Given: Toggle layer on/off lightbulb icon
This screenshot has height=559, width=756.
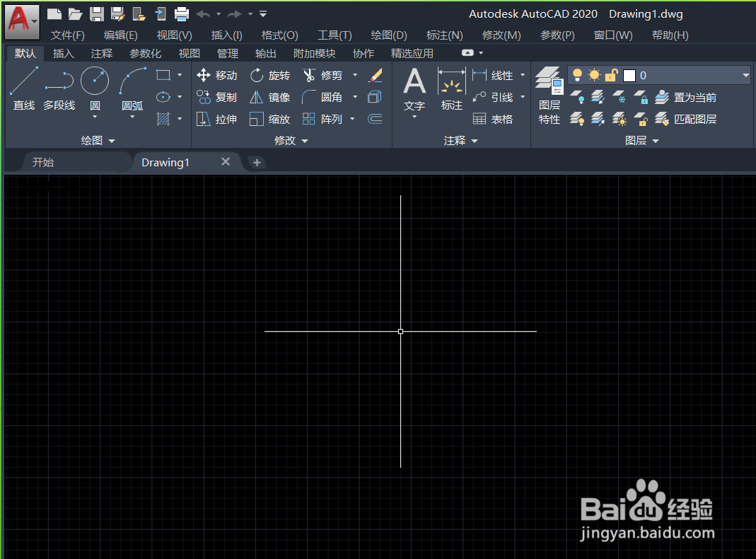Looking at the screenshot, I should 577,75.
